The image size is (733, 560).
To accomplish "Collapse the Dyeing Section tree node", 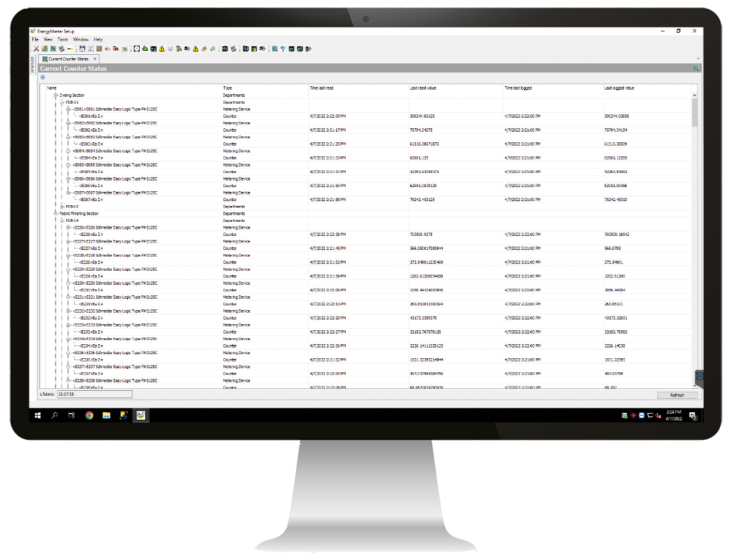I will [56, 96].
